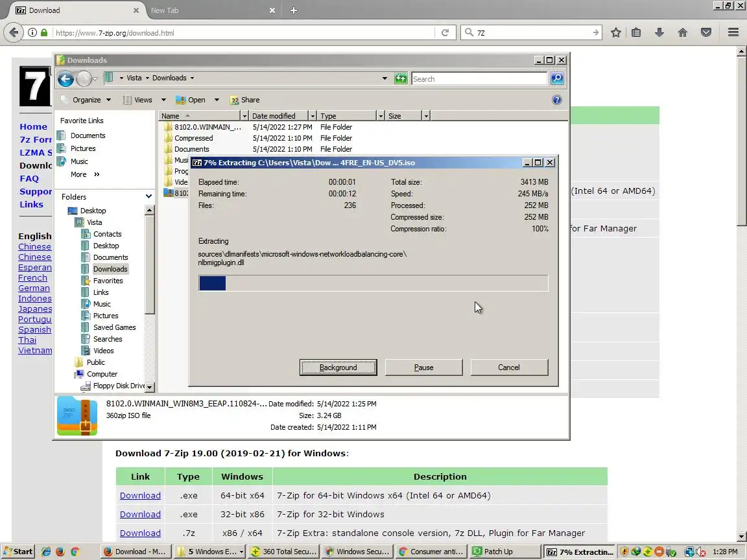
Task: Click Download link for 64-bit x64
Action: point(140,495)
